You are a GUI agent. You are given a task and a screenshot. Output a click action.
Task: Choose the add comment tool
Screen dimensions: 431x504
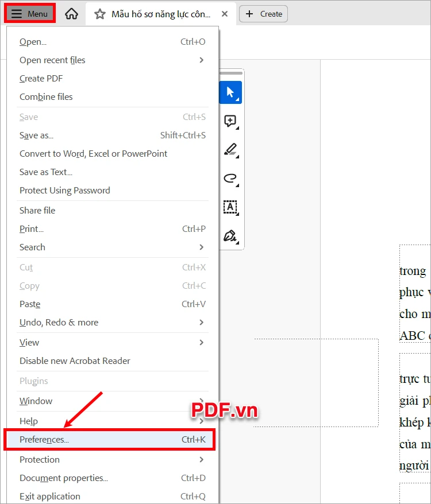[x=230, y=121]
